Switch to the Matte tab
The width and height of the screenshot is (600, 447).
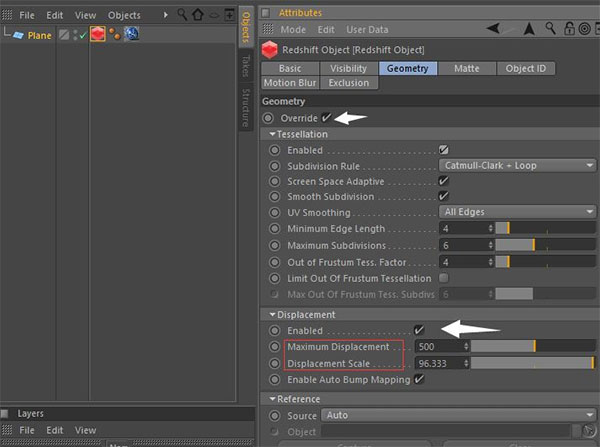click(465, 68)
